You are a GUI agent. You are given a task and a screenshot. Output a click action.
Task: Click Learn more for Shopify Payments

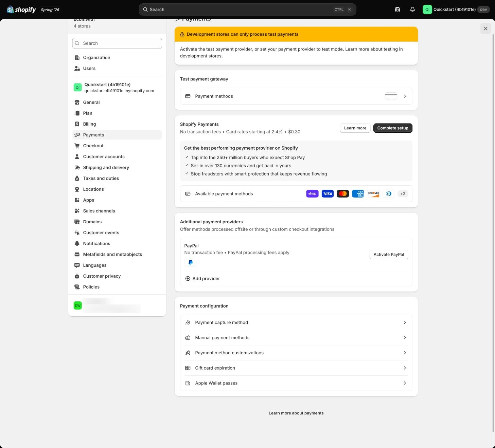[x=355, y=128]
